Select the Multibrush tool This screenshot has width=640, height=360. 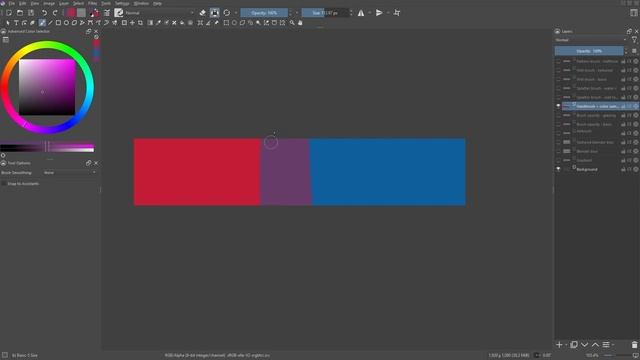[115, 23]
